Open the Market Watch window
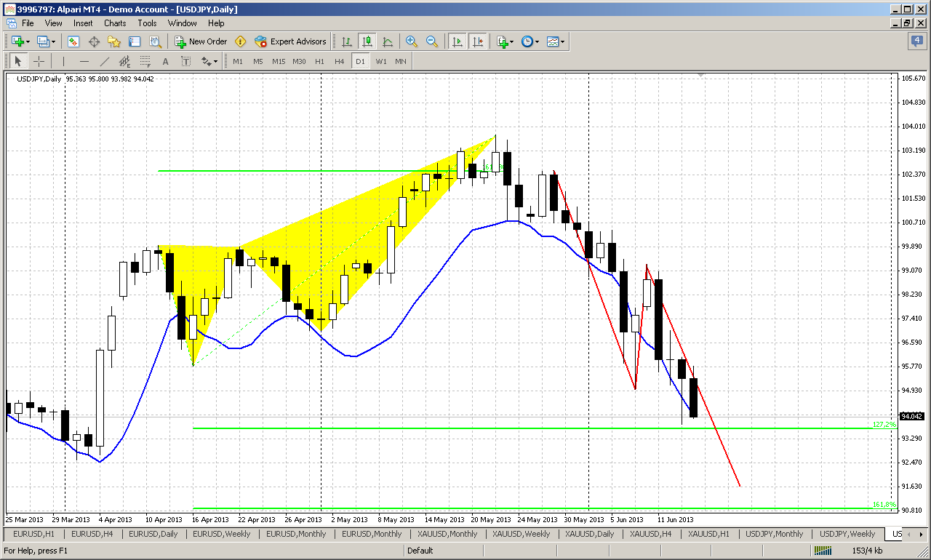The width and height of the screenshot is (931, 560). click(73, 41)
